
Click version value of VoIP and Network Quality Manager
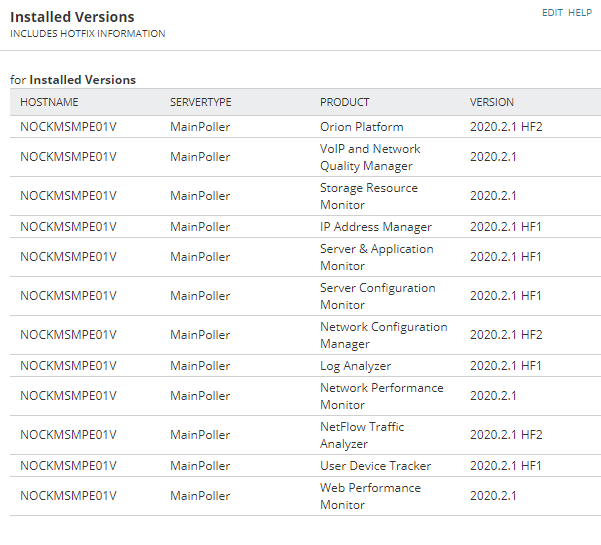(493, 157)
